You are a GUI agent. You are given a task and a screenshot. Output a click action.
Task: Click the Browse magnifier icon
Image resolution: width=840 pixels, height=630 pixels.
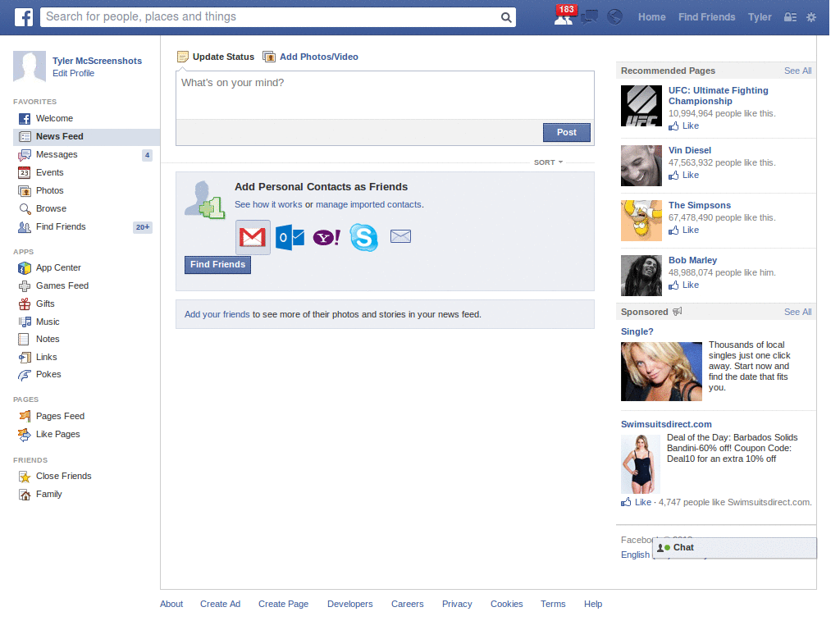point(25,209)
